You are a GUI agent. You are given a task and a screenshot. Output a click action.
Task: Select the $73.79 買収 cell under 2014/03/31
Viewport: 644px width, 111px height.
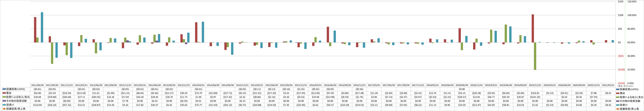coord(198,93)
